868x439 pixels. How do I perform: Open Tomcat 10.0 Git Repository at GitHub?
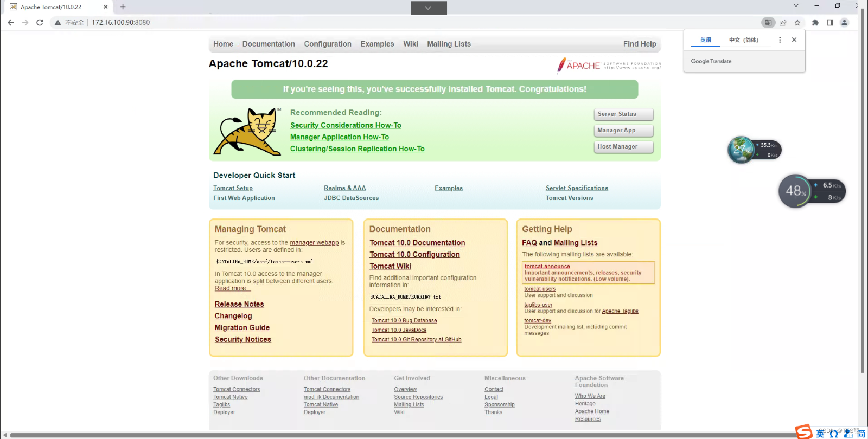[416, 339]
